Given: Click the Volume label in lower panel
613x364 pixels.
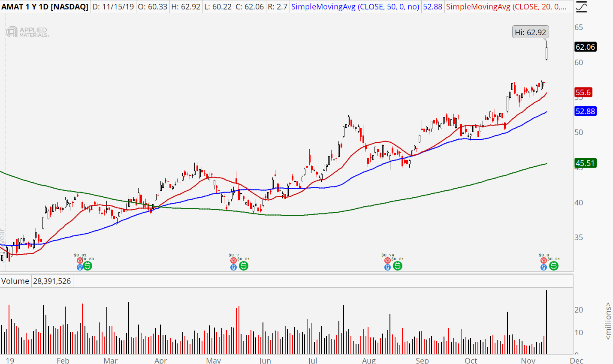Looking at the screenshot, I should (x=15, y=281).
